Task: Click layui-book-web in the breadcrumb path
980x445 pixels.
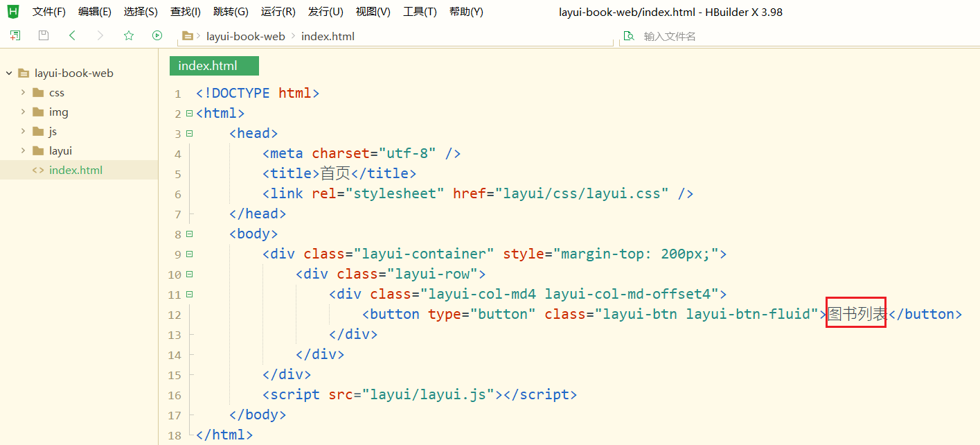Action: pyautogui.click(x=246, y=36)
